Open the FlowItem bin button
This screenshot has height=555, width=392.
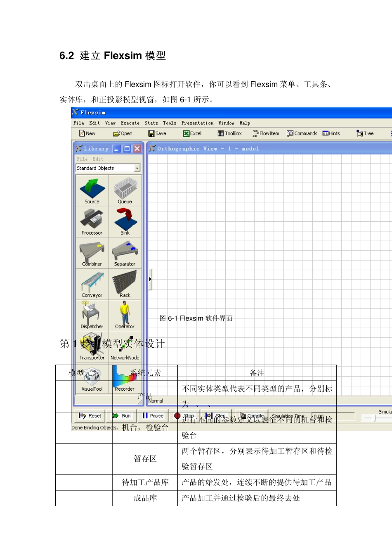coord(266,133)
